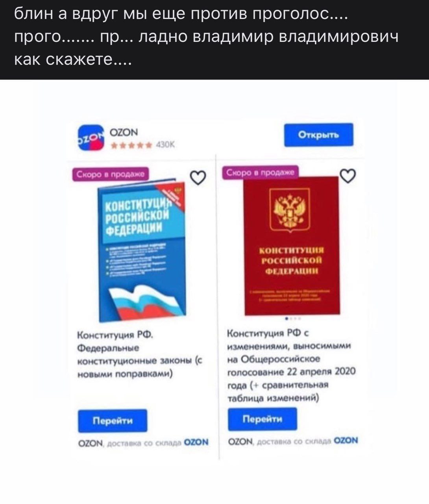Favorite the blue Constitution book with heart
429x504 pixels.
198,178
